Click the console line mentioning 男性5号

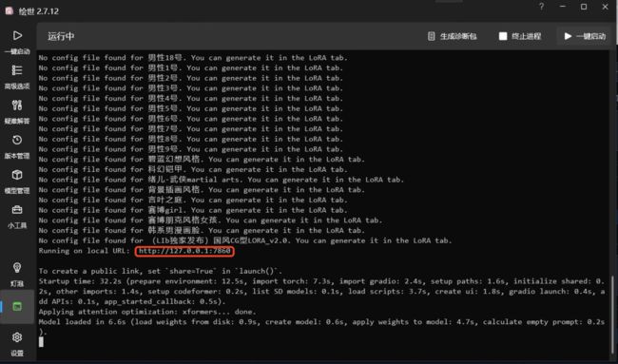[191, 108]
